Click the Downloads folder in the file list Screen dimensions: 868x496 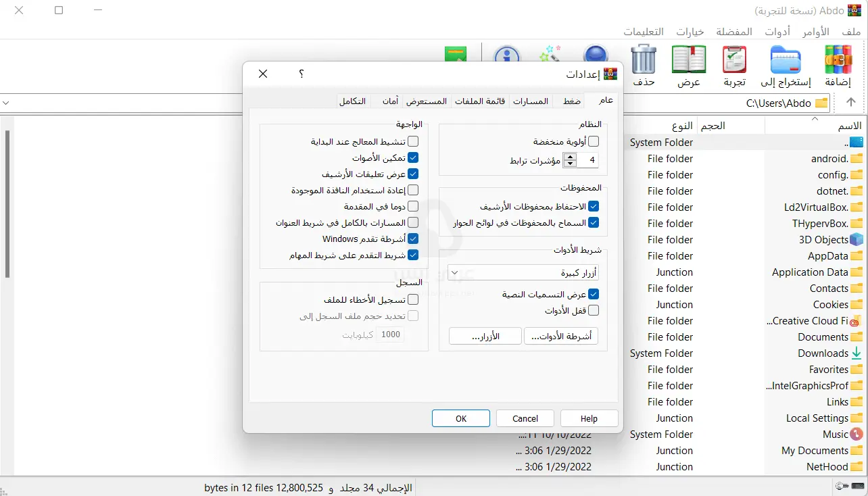point(824,353)
